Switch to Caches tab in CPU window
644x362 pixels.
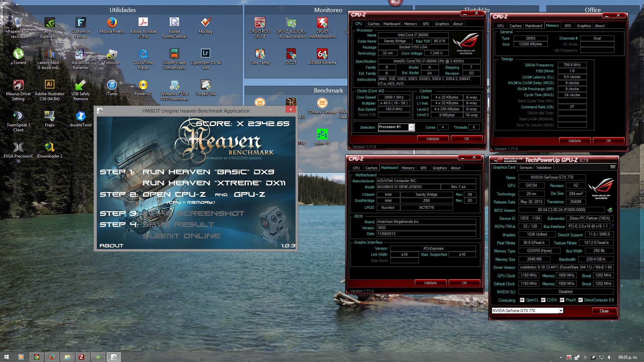click(x=373, y=24)
